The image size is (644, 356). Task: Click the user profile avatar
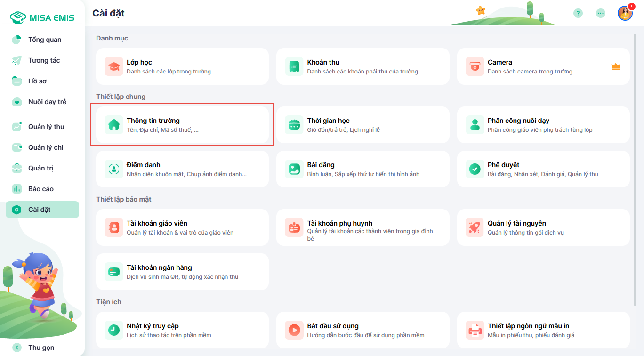coord(625,13)
